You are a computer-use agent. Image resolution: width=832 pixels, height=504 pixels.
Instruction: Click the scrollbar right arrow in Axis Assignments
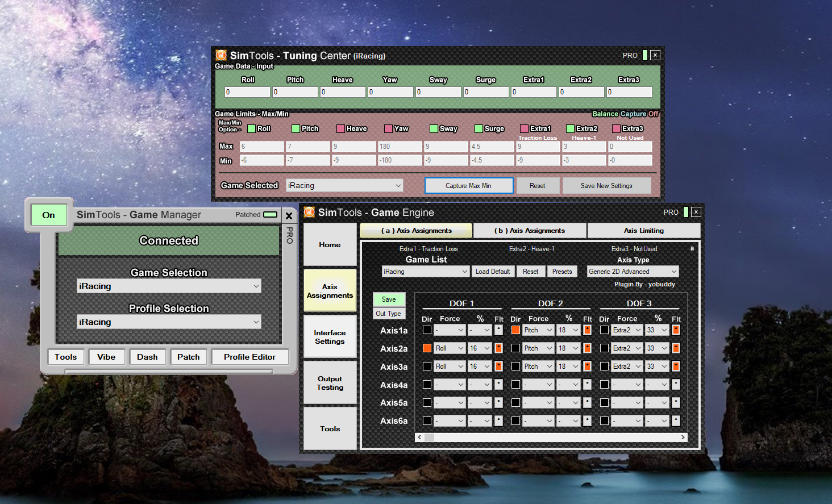683,437
